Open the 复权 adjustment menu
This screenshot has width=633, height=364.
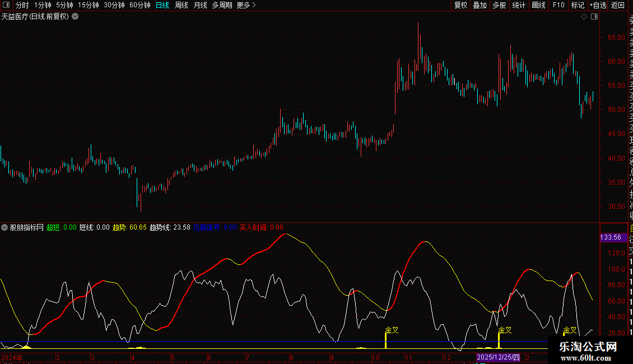(x=460, y=5)
